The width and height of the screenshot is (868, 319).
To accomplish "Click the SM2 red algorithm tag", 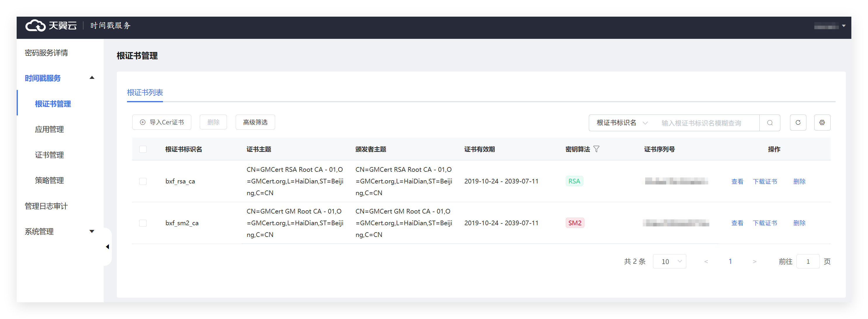I will click(574, 223).
